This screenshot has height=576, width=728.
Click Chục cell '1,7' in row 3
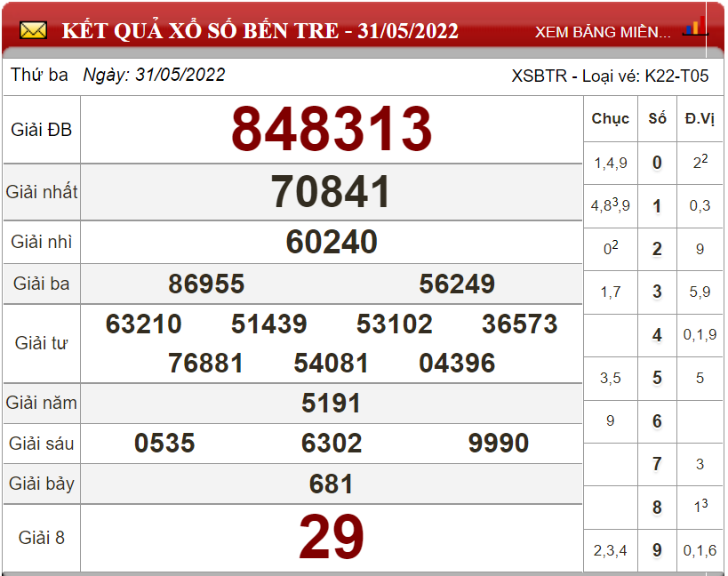[x=611, y=292]
